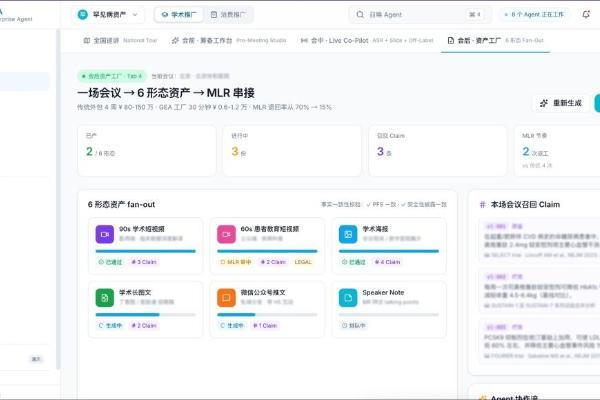Open the 学术长图文 card title
The image size is (600, 400).
point(135,292)
